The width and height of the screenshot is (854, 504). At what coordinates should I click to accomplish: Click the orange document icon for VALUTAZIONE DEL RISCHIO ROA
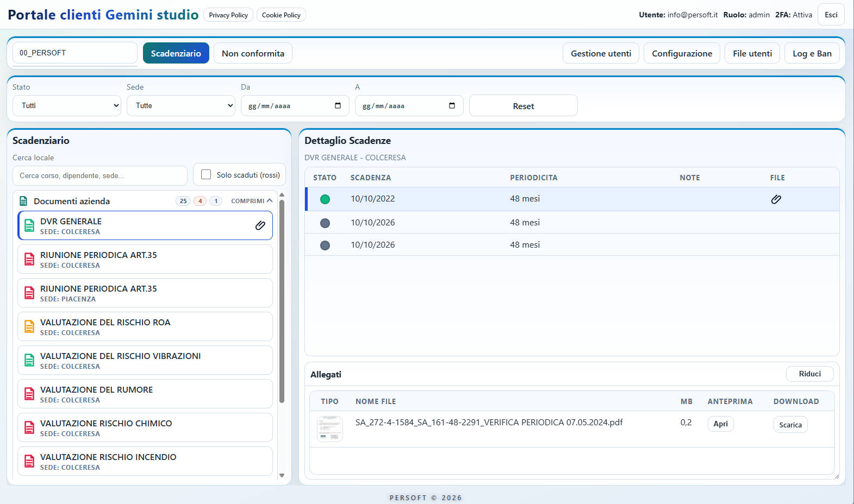tap(29, 327)
